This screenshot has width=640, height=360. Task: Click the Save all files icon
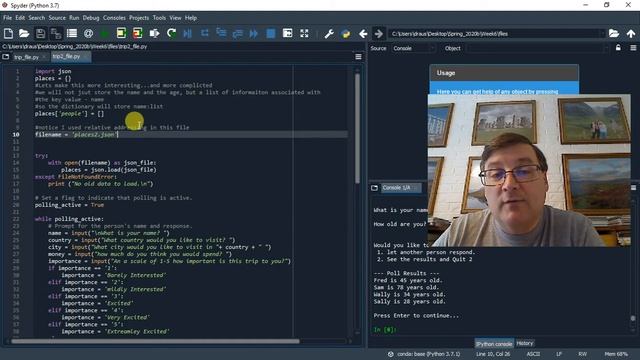pos(56,33)
